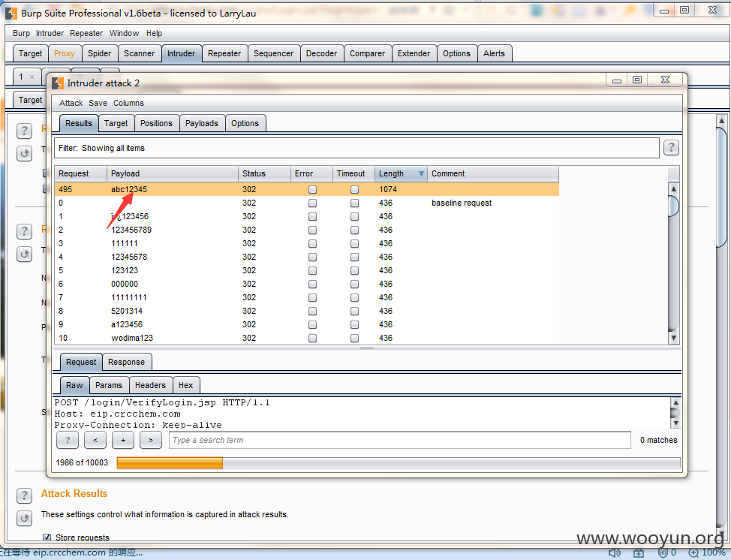
Task: Click the Burp Suite logo in Intruder attack window
Action: (57, 83)
